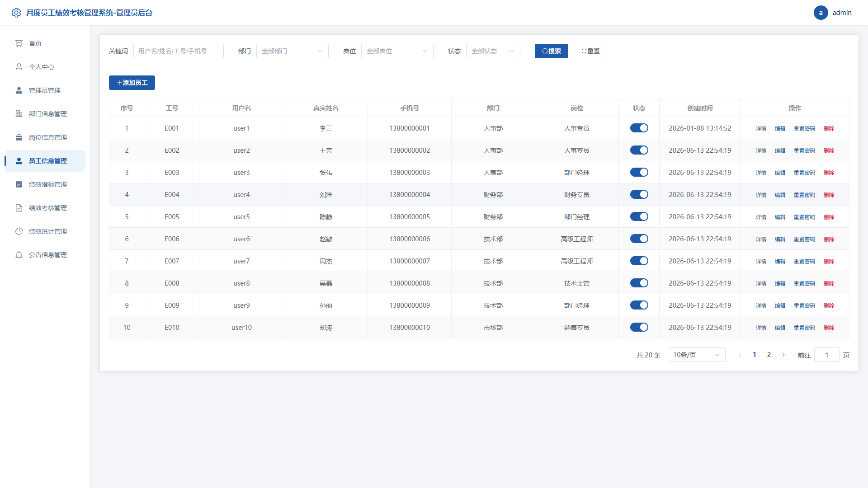Viewport: 868px width, 488px height.
Task: Open 部门信息管理 menu item
Action: (x=45, y=114)
